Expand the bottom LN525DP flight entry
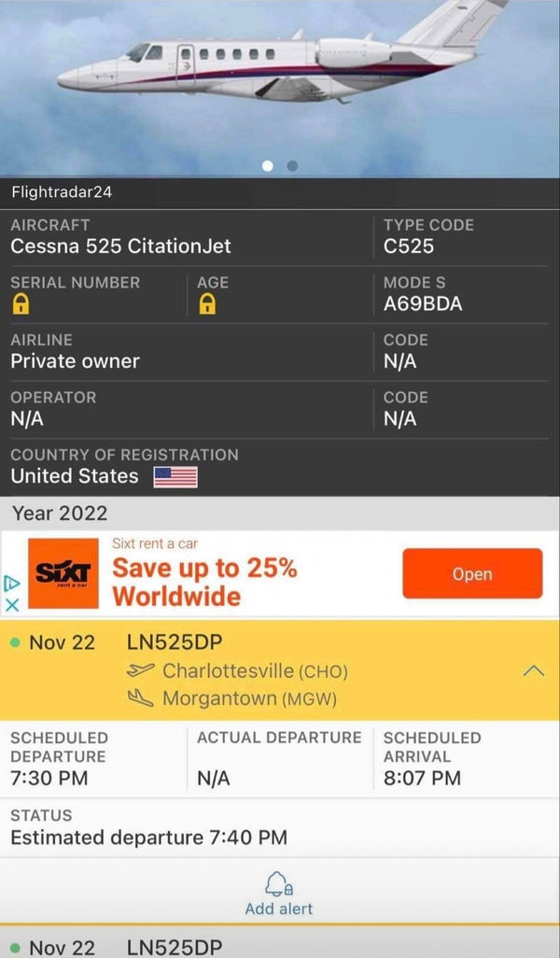560x958 pixels. pyautogui.click(x=174, y=947)
